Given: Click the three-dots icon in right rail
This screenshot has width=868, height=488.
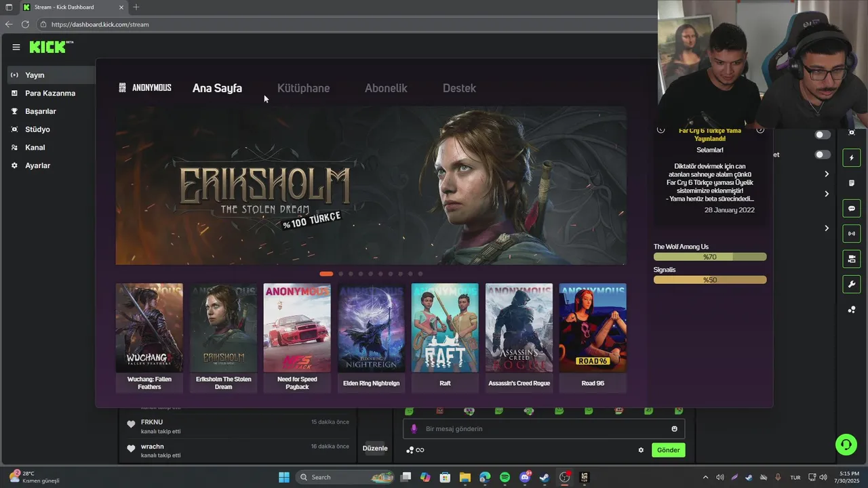Looking at the screenshot, I should click(x=852, y=310).
